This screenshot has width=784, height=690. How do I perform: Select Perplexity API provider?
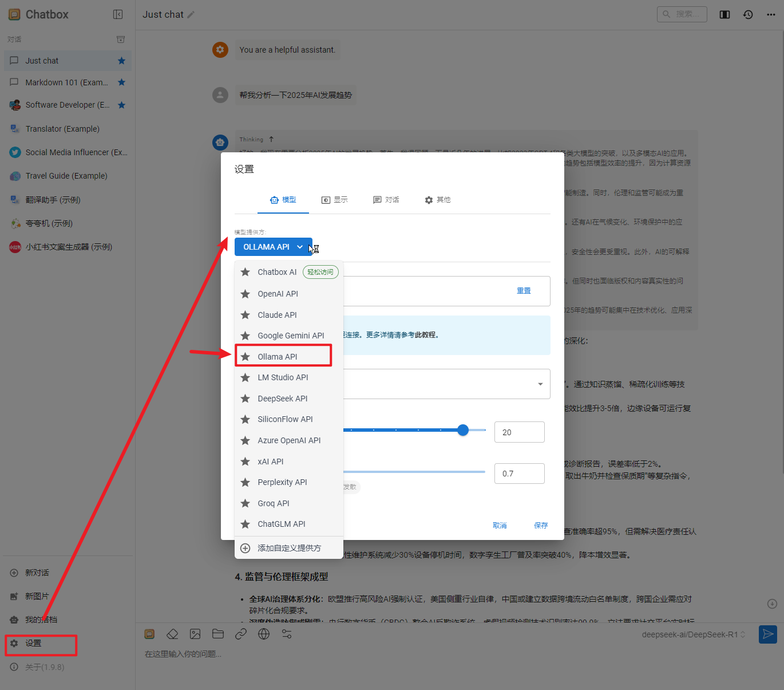coord(289,482)
